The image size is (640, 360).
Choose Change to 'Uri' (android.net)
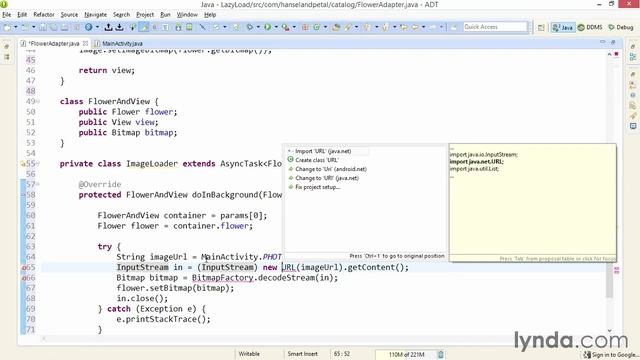331,169
